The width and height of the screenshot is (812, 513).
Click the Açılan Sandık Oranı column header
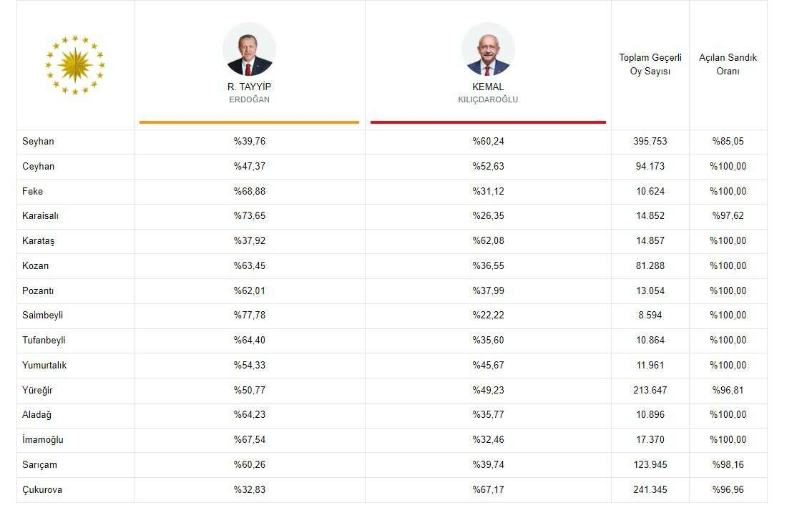point(728,64)
